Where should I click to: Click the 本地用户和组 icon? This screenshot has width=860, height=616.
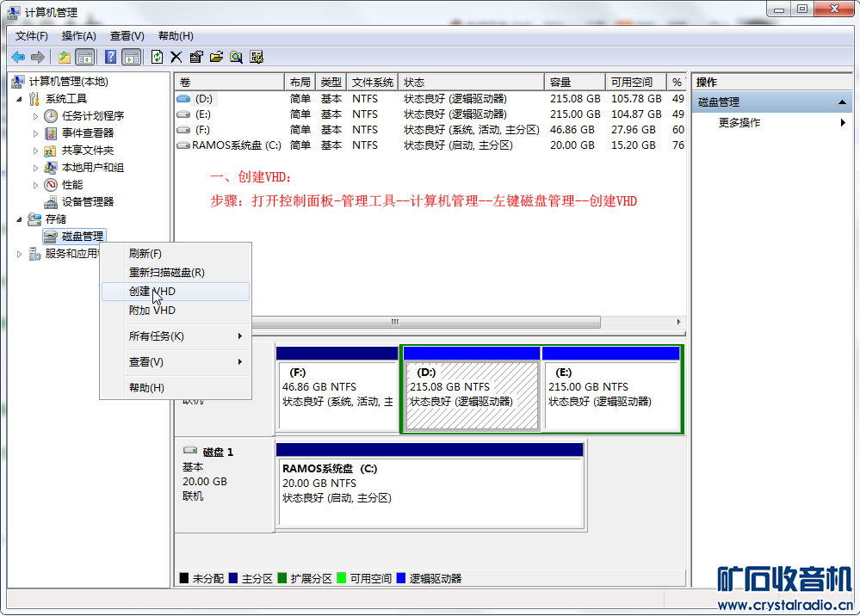click(x=51, y=168)
